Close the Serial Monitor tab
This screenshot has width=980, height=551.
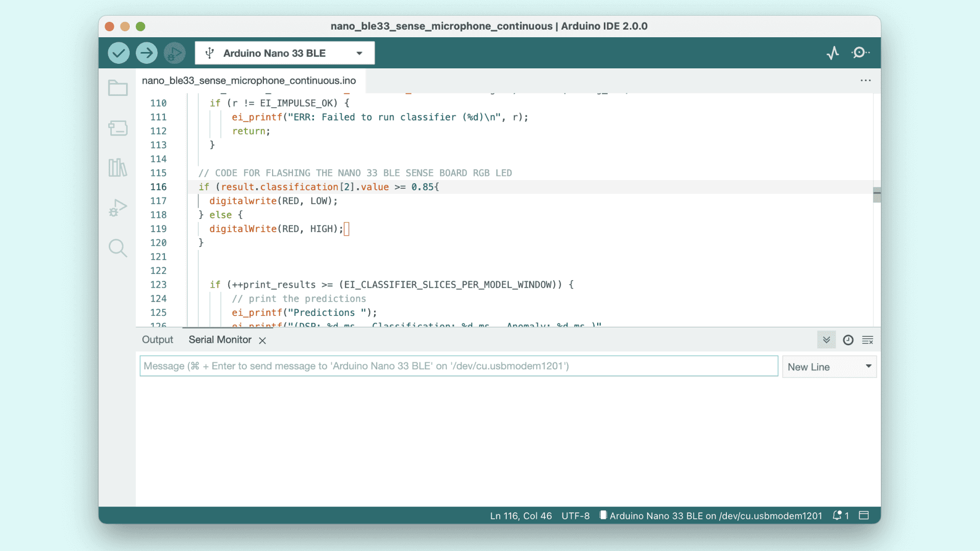[262, 340]
